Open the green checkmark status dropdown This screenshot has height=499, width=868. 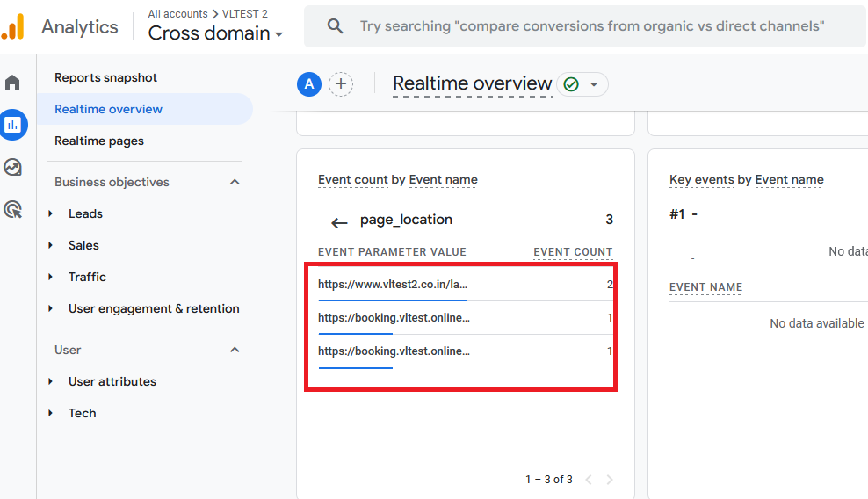582,84
